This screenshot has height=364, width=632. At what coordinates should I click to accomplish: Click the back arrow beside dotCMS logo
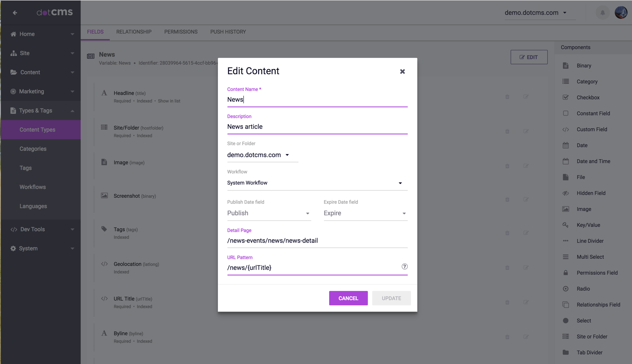coord(15,13)
